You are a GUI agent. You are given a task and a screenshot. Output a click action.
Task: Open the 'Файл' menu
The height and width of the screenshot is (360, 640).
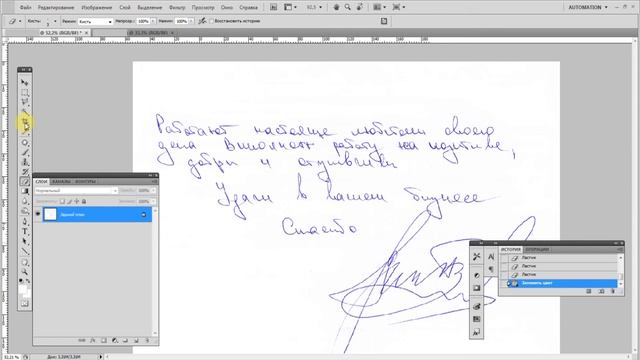[x=25, y=7]
